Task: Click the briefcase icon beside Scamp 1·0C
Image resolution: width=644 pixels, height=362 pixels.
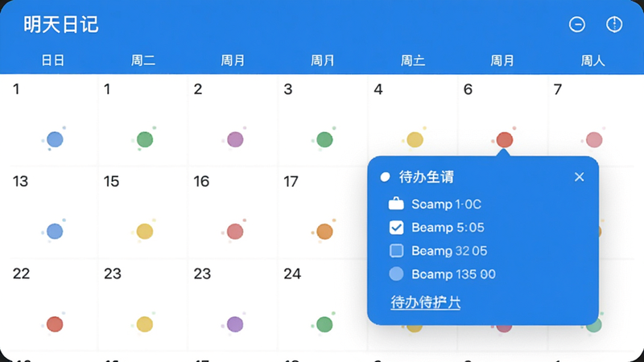Action: (396, 204)
